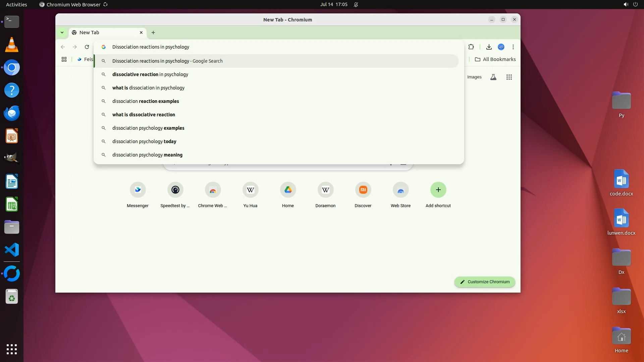The height and width of the screenshot is (362, 644).
Task: Click the reload page icon
Action: click(x=87, y=47)
